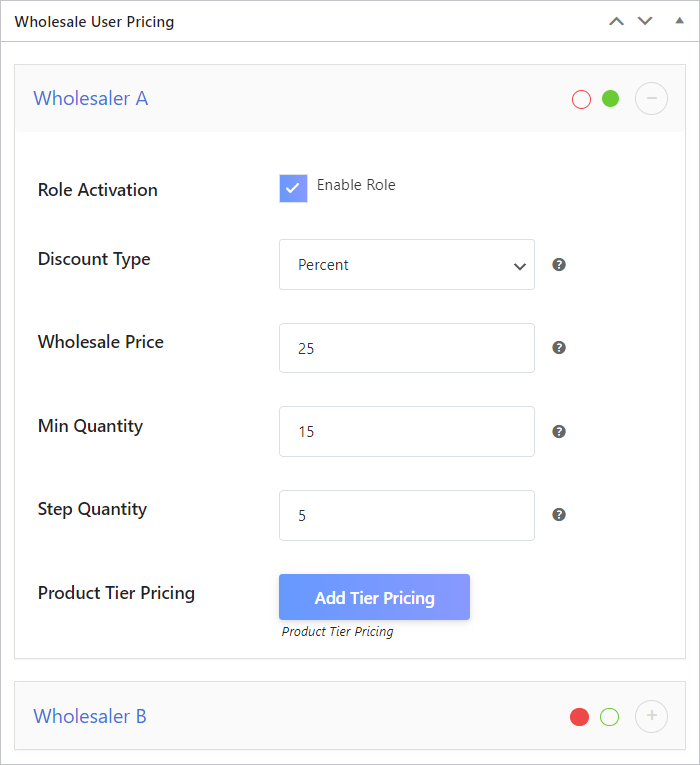Move the panel down with the down chevron
Viewport: 700px width, 765px height.
(645, 21)
